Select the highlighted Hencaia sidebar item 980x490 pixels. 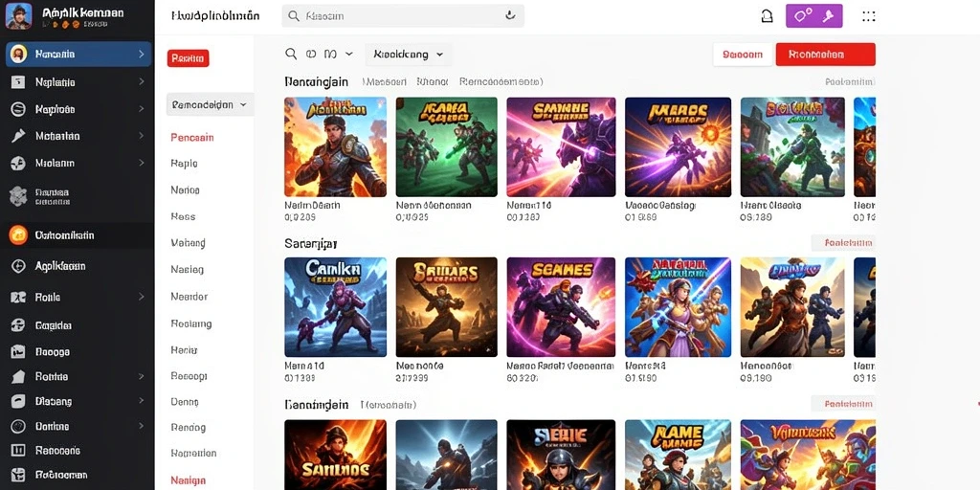click(78, 55)
